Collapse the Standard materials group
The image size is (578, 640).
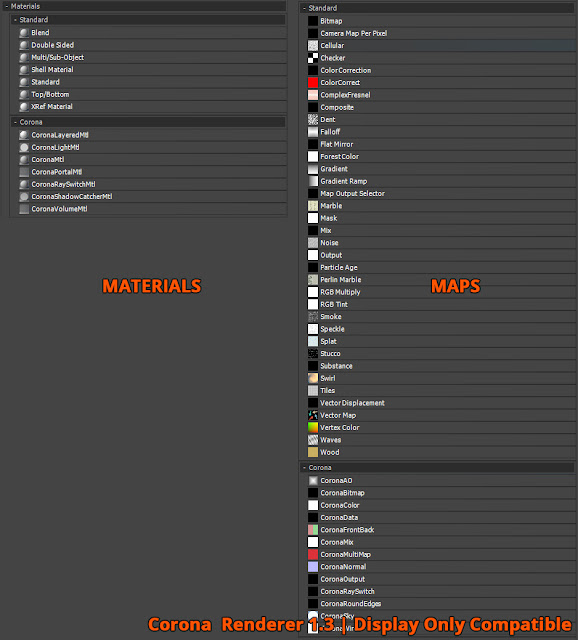[16, 20]
